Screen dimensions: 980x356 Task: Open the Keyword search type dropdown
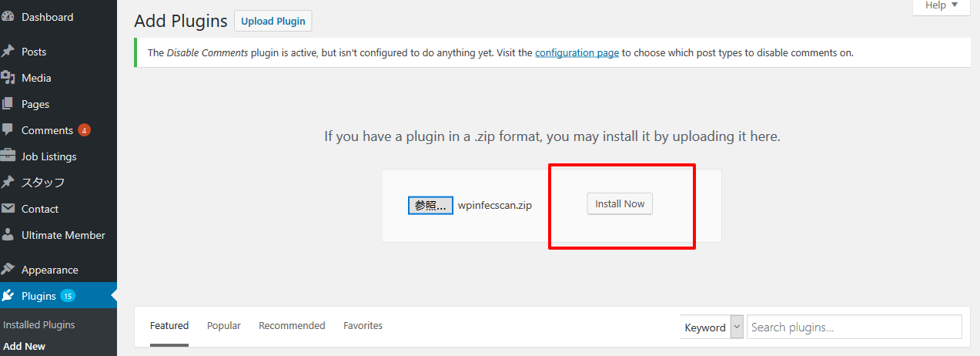(x=712, y=327)
